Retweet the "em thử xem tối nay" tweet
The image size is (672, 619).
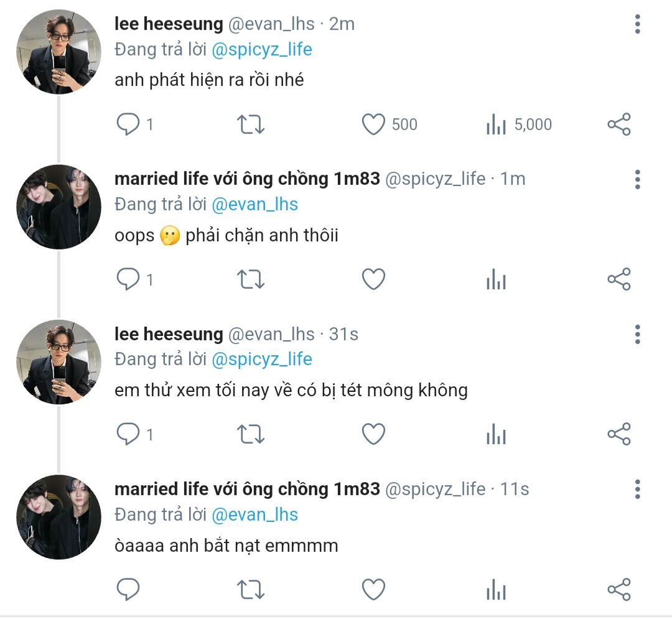point(251,434)
